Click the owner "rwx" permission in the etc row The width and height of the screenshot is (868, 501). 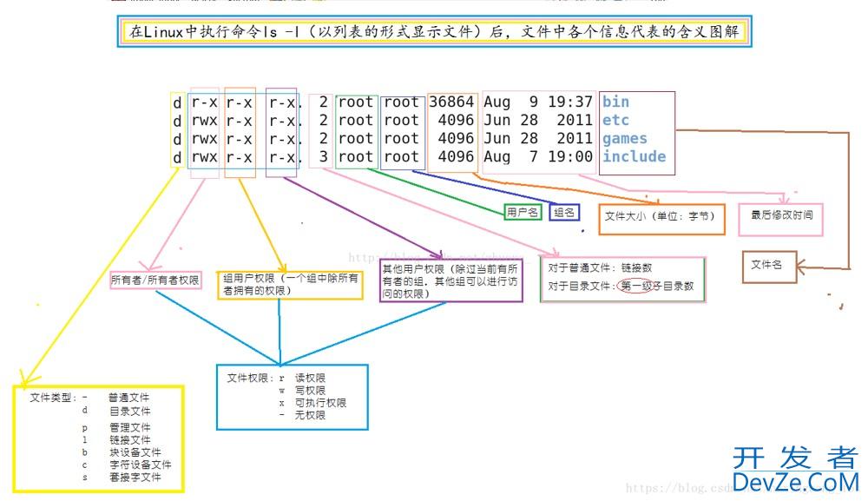[x=204, y=120]
